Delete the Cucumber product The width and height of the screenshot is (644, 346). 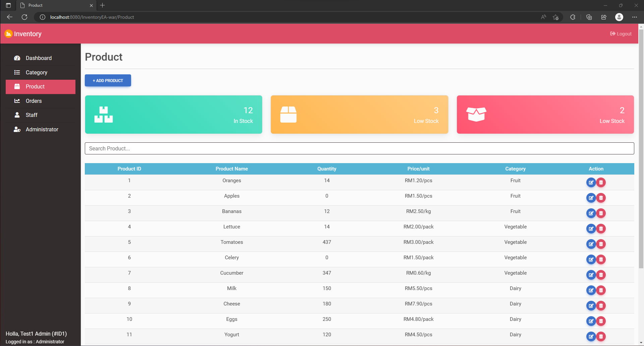[x=601, y=275]
